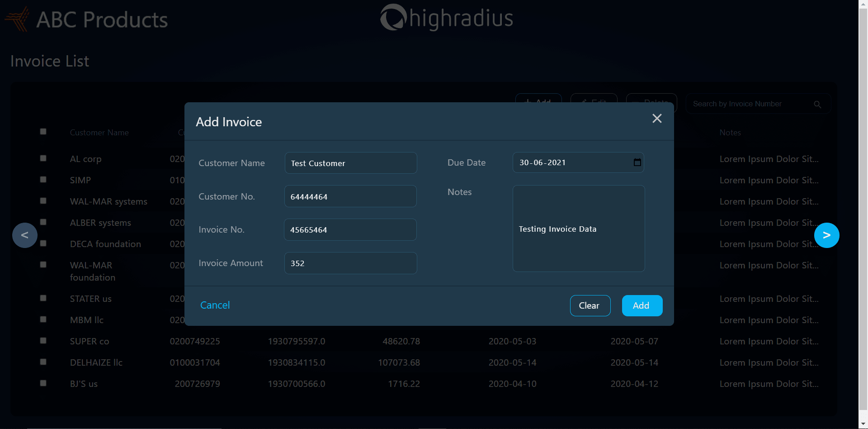868x429 pixels.
Task: Open the Due Date calendar picker icon
Action: pyautogui.click(x=637, y=162)
